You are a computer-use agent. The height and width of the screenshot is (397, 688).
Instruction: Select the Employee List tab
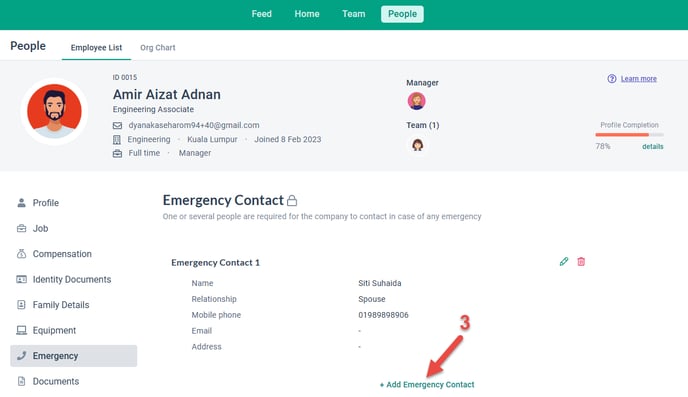click(x=96, y=47)
